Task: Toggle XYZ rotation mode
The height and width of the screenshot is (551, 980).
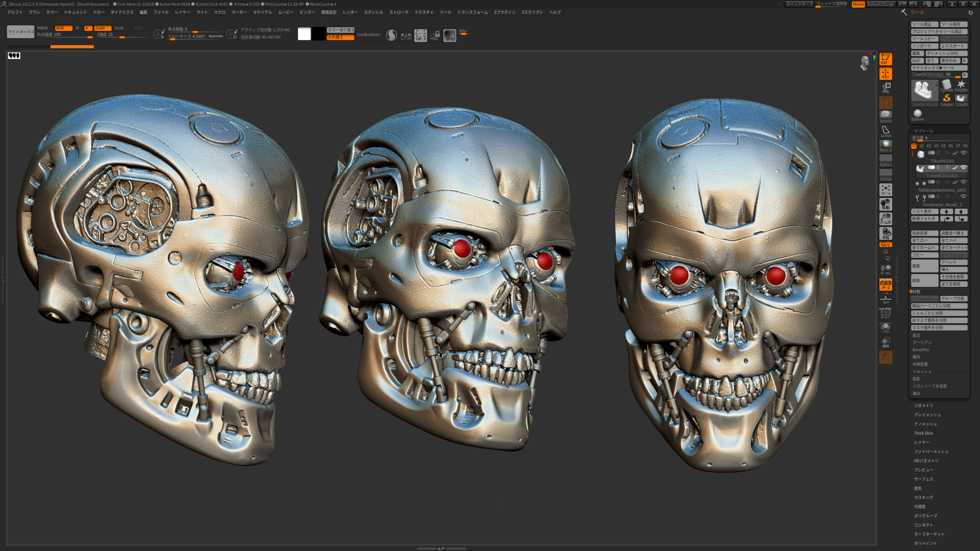Action: [885, 245]
